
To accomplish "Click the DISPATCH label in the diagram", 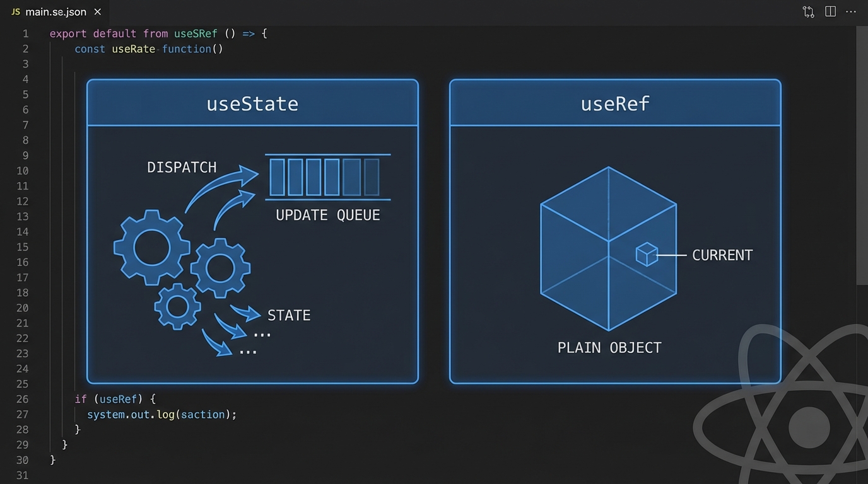I will (182, 168).
